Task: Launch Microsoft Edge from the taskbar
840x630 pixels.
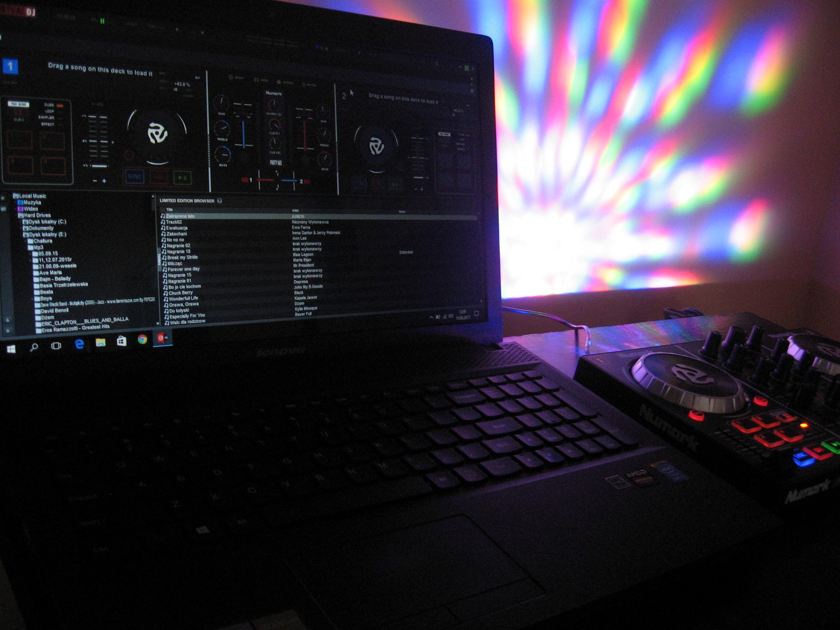Action: 79,344
